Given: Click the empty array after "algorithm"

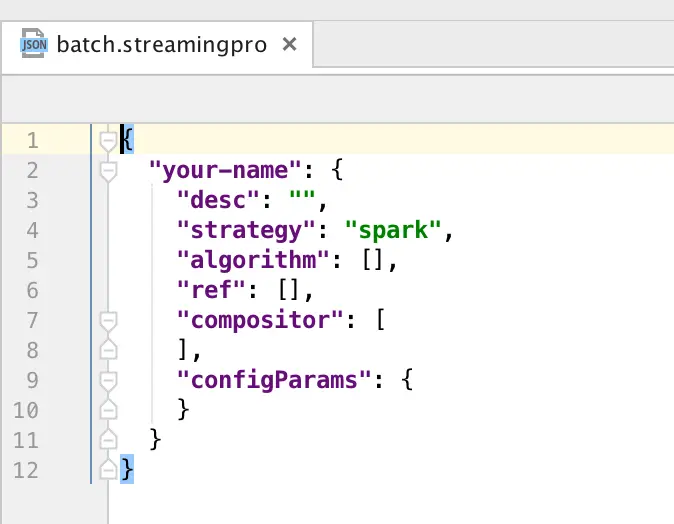Looking at the screenshot, I should click(x=373, y=260).
